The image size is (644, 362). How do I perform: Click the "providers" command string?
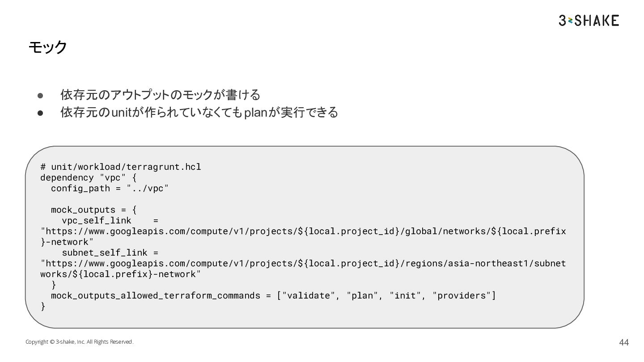click(462, 295)
